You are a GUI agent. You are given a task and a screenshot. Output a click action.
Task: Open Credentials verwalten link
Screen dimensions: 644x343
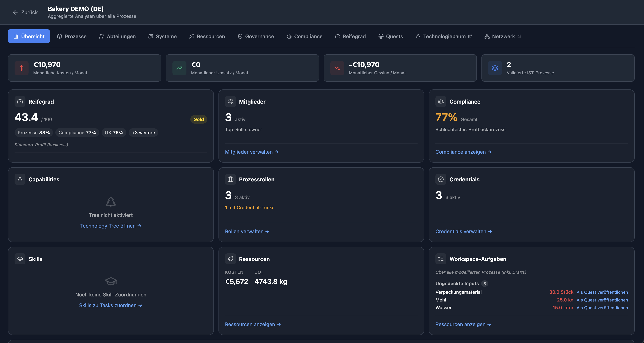click(x=464, y=231)
